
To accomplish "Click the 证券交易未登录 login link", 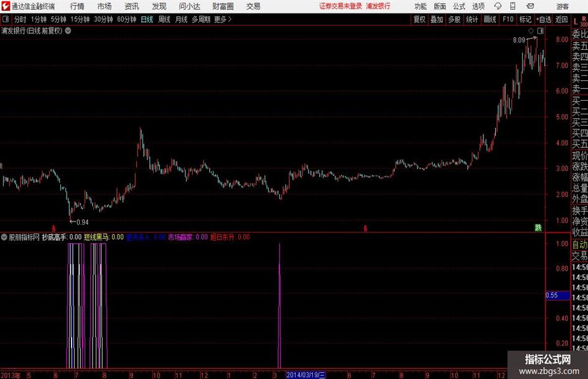I will pyautogui.click(x=340, y=6).
